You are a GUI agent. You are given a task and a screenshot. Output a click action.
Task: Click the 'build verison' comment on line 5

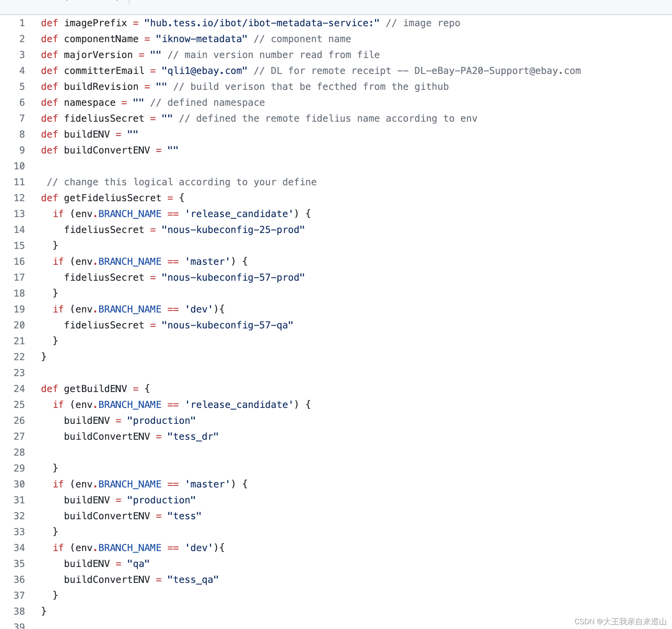pos(311,87)
